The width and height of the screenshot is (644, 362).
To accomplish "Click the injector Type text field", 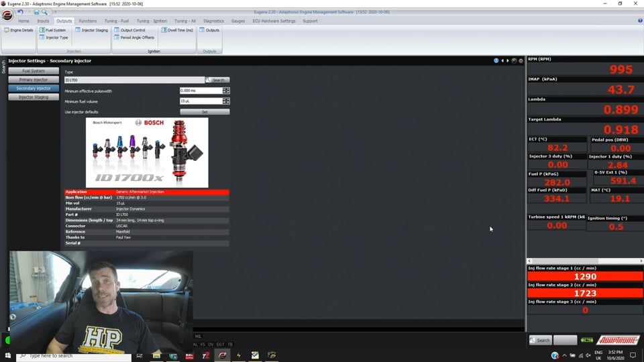I will 134,80.
